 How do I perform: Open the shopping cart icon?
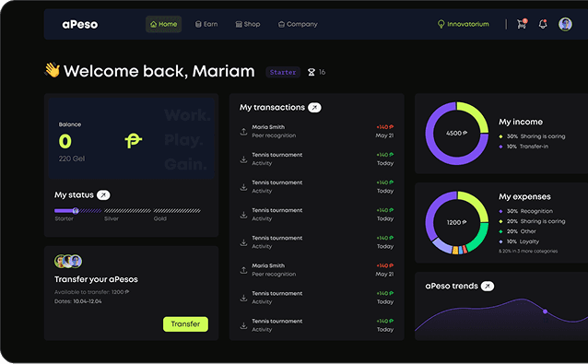pos(522,24)
